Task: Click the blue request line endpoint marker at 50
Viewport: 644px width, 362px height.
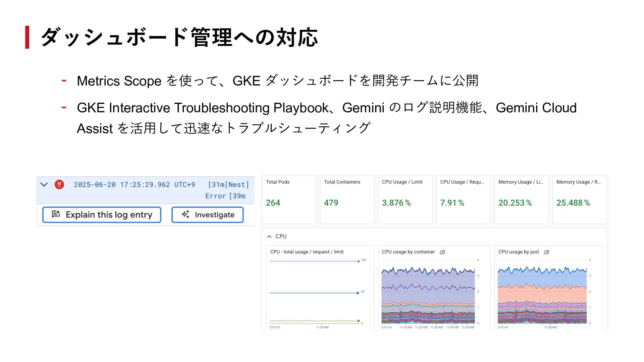Action: [358, 293]
